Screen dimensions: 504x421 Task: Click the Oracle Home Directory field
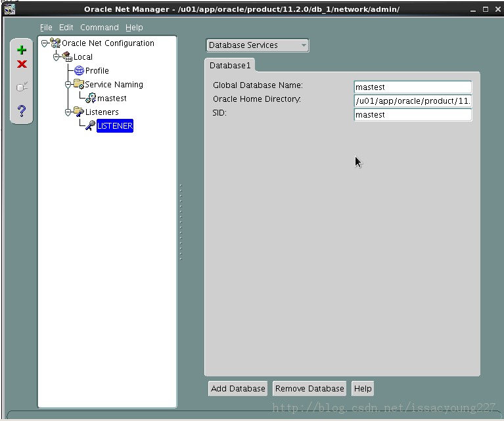coord(413,101)
